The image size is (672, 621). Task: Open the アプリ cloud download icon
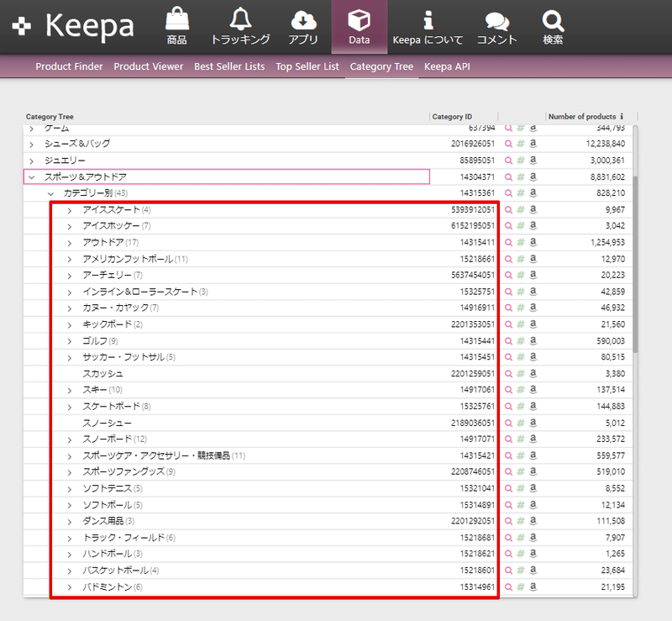point(303,26)
